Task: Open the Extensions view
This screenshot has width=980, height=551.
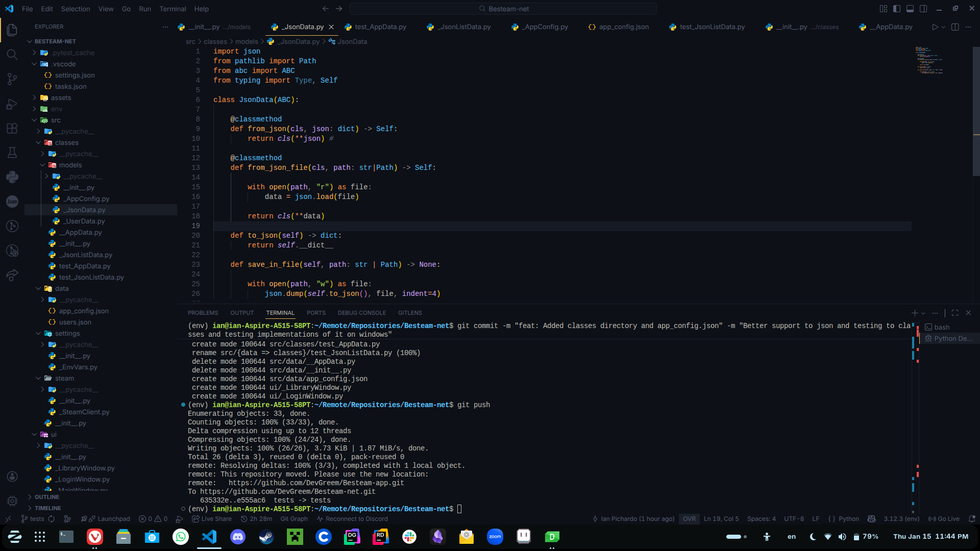Action: (x=12, y=128)
